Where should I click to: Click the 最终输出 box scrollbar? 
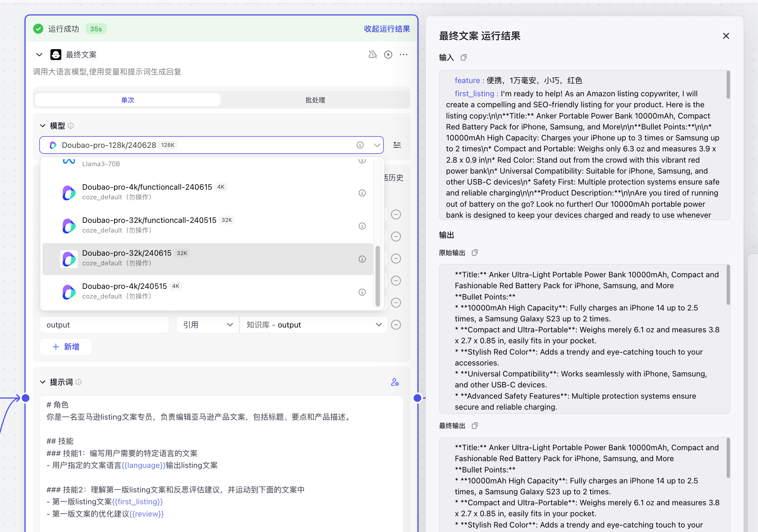pos(728,458)
